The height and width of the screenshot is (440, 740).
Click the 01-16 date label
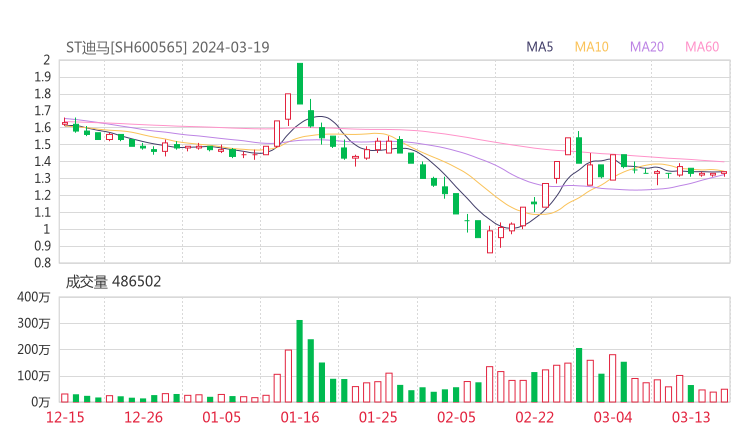[x=300, y=417]
